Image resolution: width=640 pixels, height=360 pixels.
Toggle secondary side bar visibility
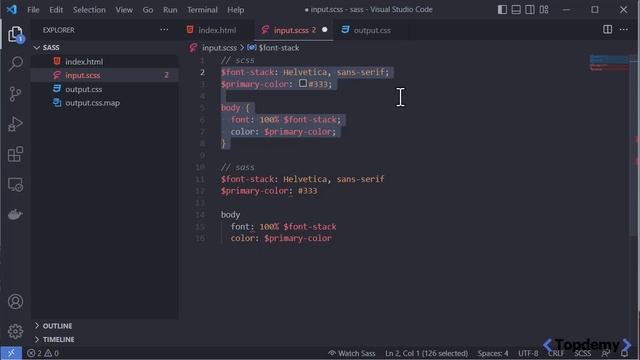[530, 9]
